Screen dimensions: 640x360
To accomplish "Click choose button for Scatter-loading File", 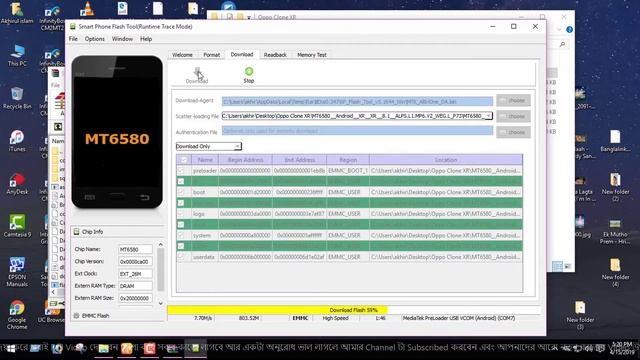I will click(513, 116).
